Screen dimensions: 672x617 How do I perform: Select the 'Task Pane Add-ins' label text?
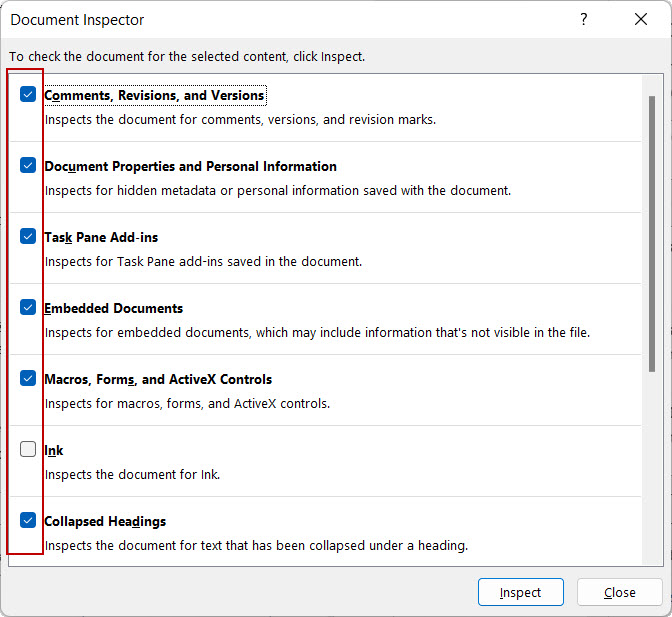coord(101,238)
